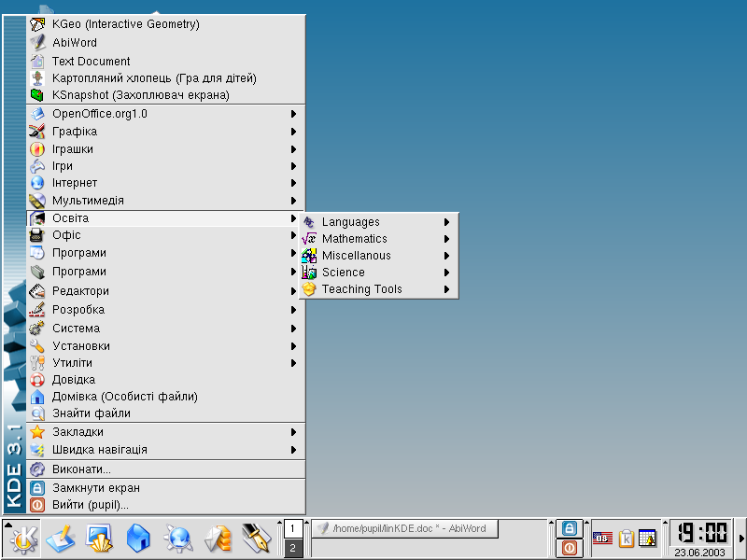The width and height of the screenshot is (747, 560).
Task: Click the 19:00 digital clock
Action: pyautogui.click(x=701, y=533)
